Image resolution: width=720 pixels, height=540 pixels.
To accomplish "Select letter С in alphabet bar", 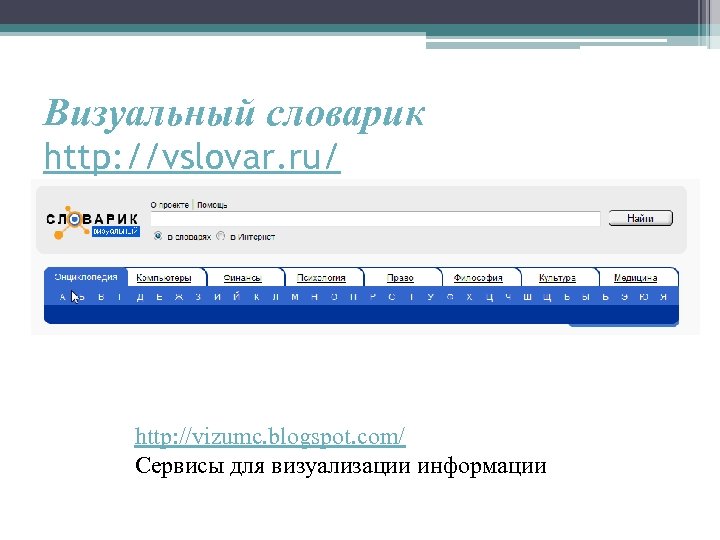I will 392,297.
